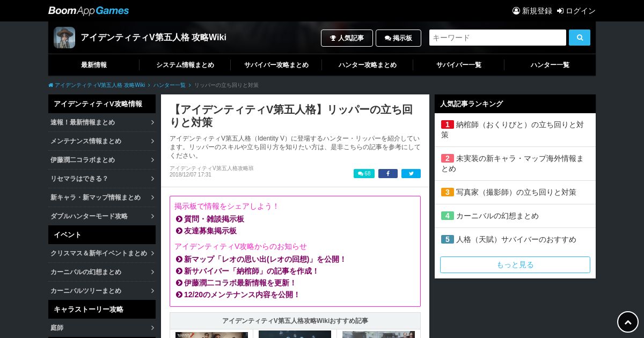Open the 68 comments bubble
Viewport: 644px width, 338px height.
tap(364, 174)
